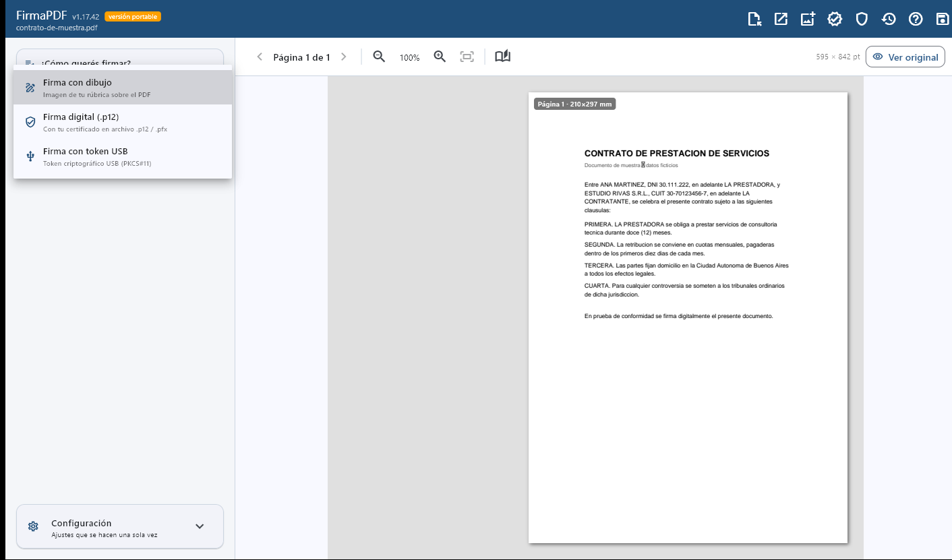The width and height of the screenshot is (952, 560).
Task: Click the PRIMERA clause paragraph in document
Action: 681,228
